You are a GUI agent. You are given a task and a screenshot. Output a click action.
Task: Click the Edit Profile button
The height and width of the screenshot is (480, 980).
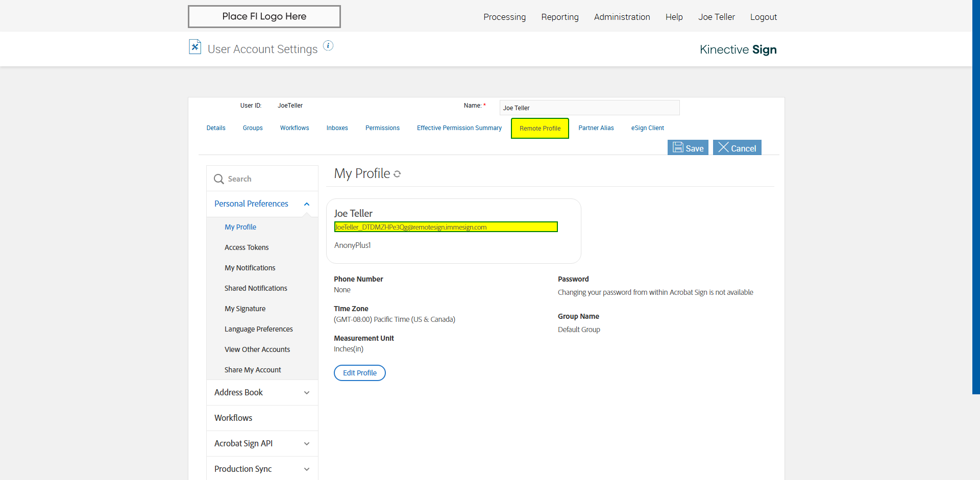[x=360, y=373]
